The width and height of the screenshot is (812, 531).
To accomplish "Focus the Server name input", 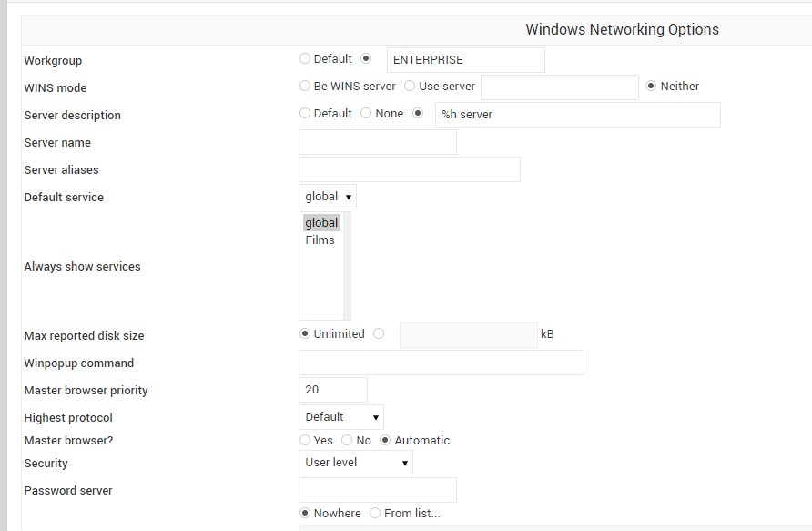I will (377, 142).
